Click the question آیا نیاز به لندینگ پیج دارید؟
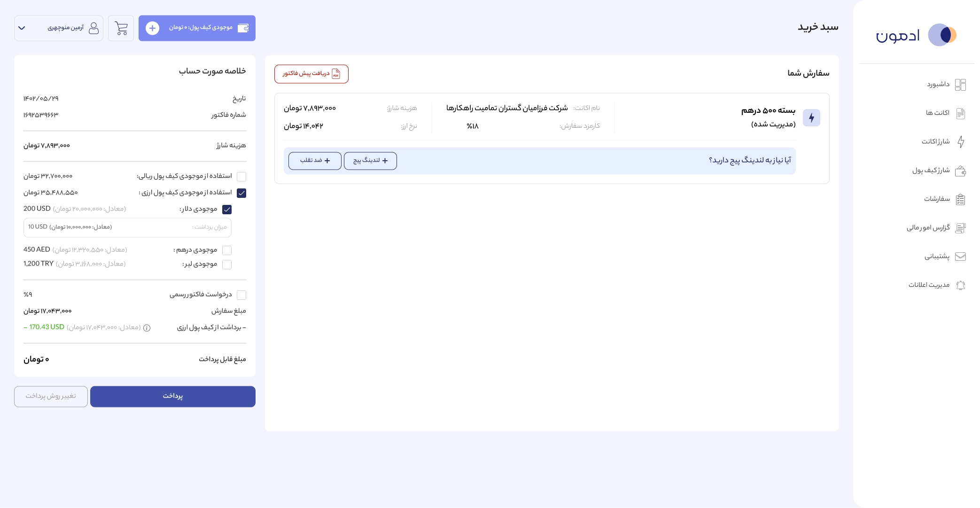 pyautogui.click(x=750, y=161)
